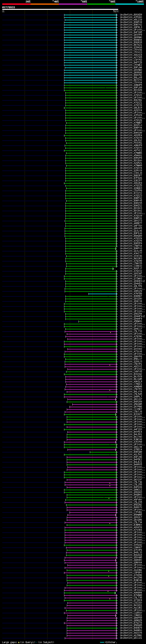Select hit label UniRef100_Q93Z80

[x=131, y=299]
